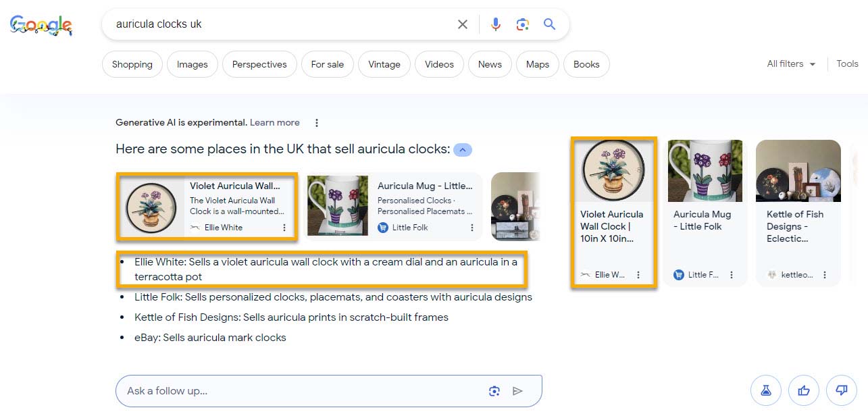This screenshot has width=868, height=414.
Task: Click the send arrow in follow-up box
Action: (x=517, y=391)
